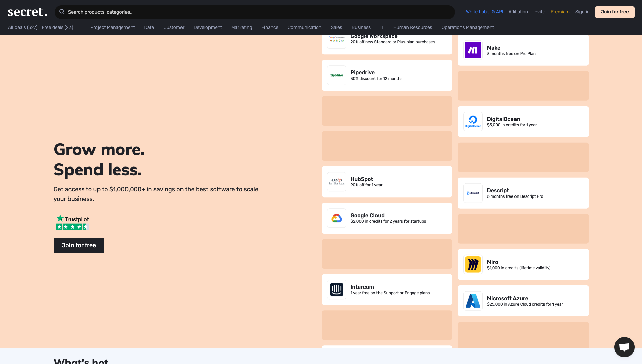Select the Finance category
Image resolution: width=642 pixels, height=364 pixels.
270,27
